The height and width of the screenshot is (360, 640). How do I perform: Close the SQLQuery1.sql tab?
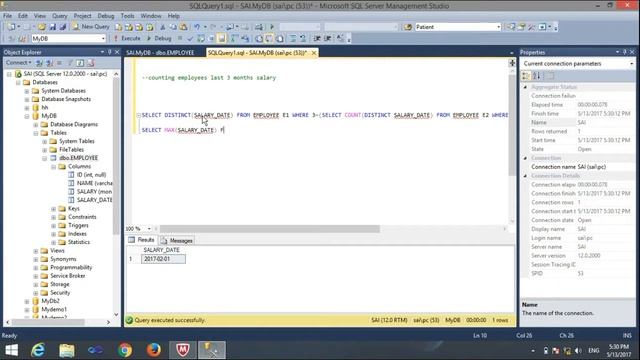314,53
